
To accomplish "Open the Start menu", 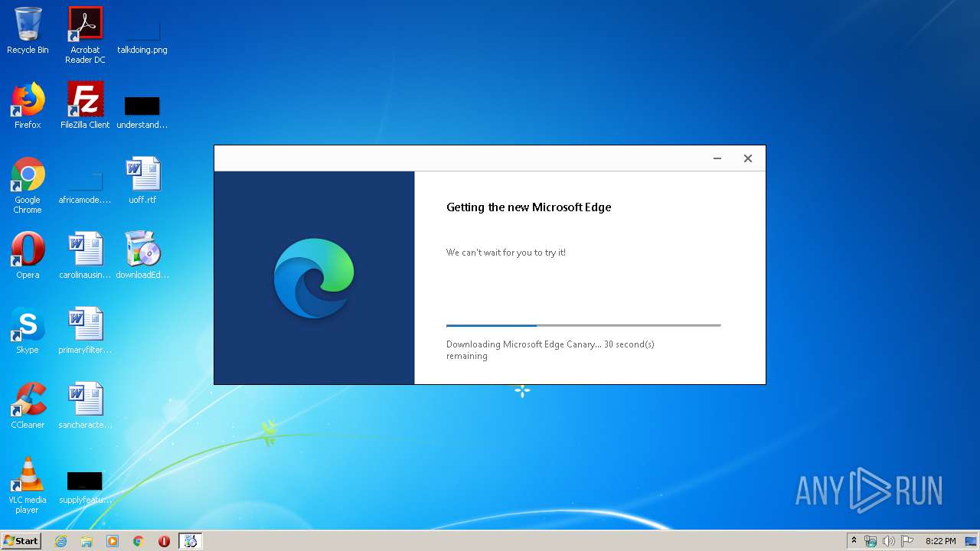I will [21, 541].
